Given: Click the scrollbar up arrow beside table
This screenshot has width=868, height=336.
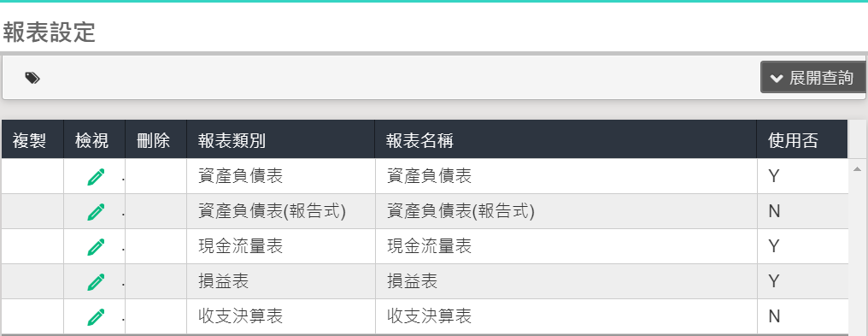Looking at the screenshot, I should 858,168.
